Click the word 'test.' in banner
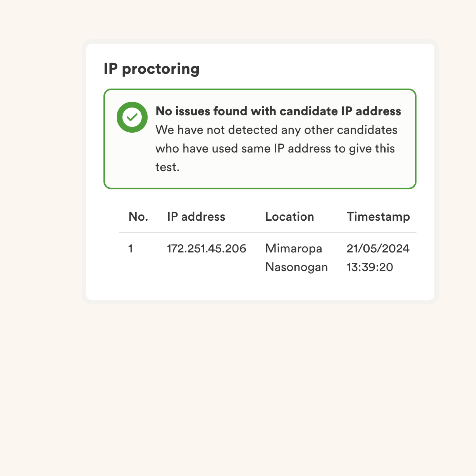476x476 pixels. [167, 167]
